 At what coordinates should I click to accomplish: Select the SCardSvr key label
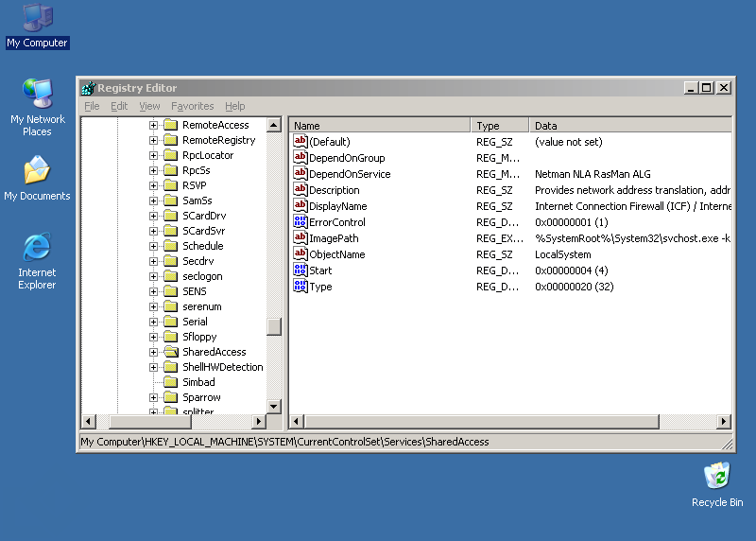pos(203,231)
